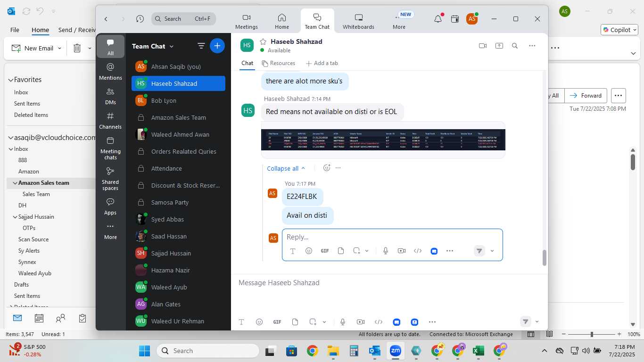
Task: Open the File menu in Outlook
Action: (15, 30)
